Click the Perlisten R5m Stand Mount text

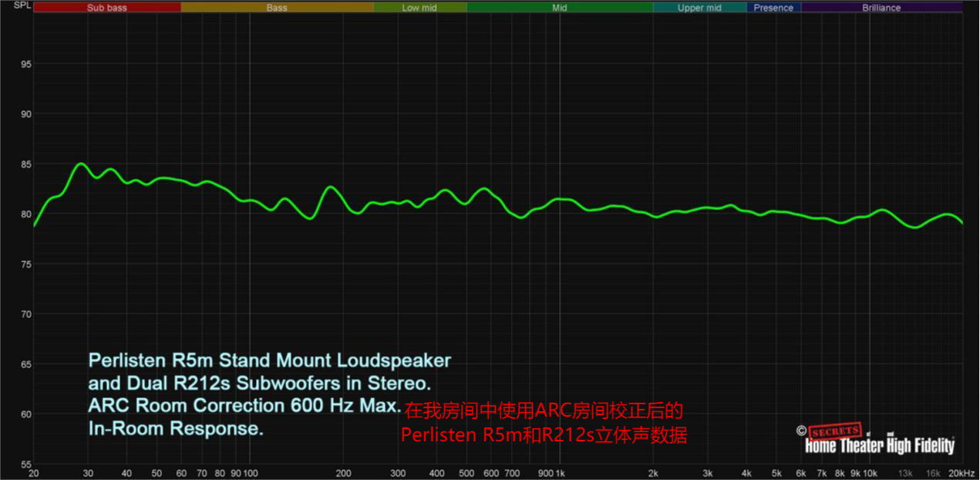click(269, 360)
